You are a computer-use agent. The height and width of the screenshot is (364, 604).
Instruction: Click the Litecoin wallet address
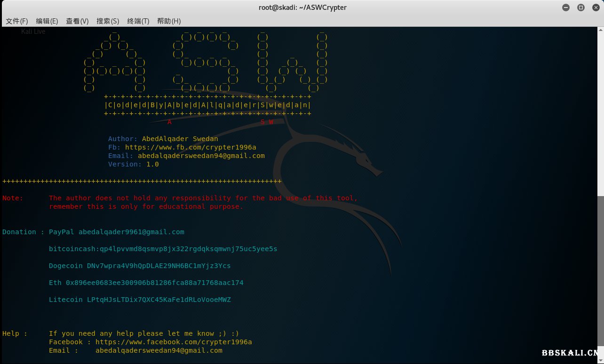pos(159,300)
